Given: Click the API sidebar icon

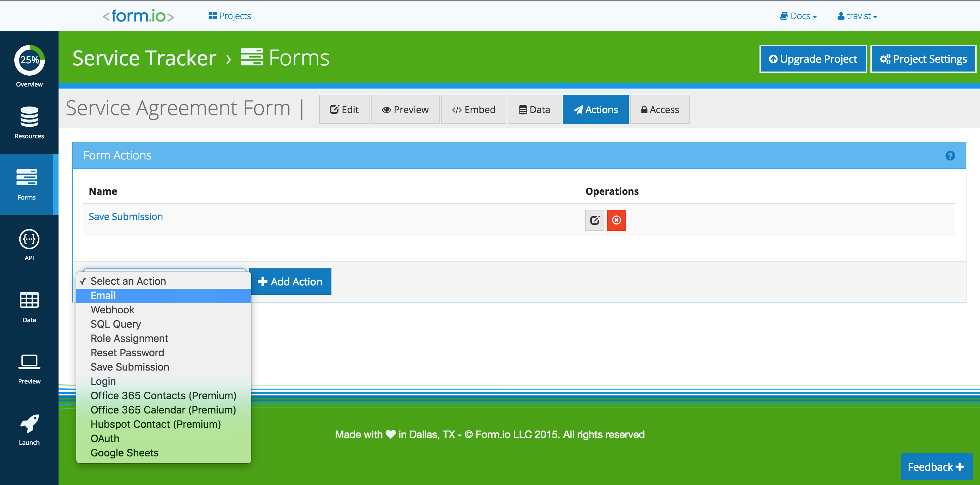Looking at the screenshot, I should coord(29,240).
